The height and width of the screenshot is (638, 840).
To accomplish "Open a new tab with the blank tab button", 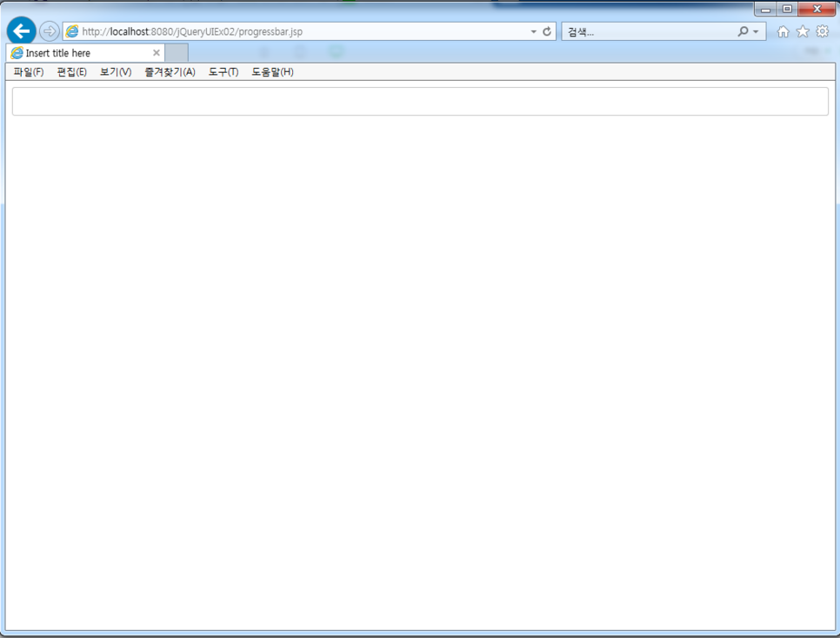I will click(177, 53).
